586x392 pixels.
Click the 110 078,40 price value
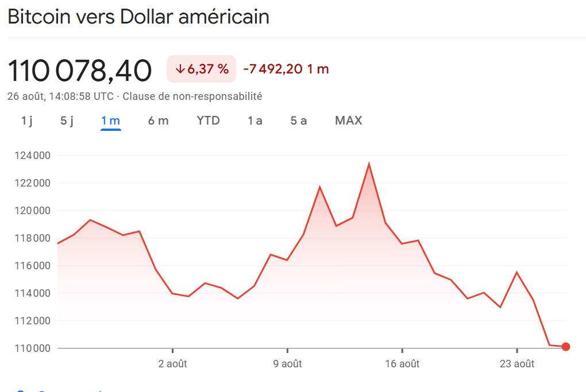tap(80, 69)
